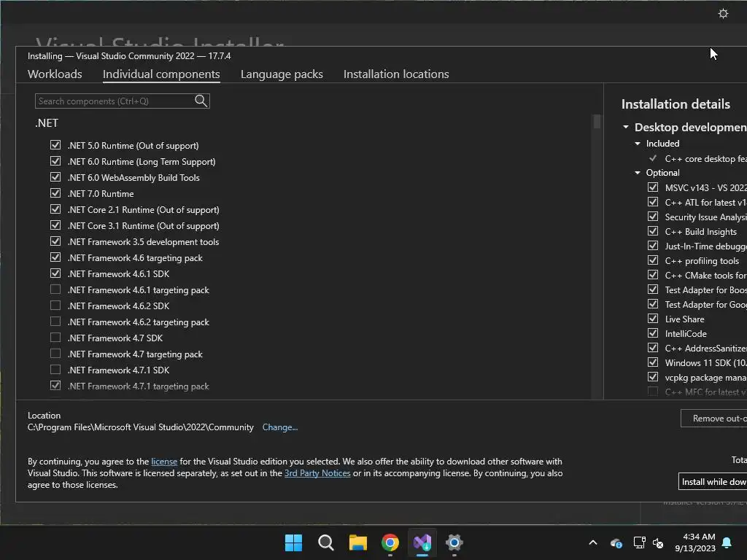Collapse the Included section
Image resolution: width=747 pixels, height=560 pixels.
coord(638,144)
